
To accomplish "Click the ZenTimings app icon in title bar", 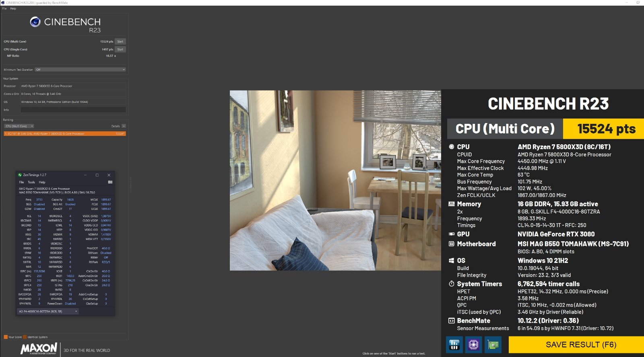I will tap(20, 175).
